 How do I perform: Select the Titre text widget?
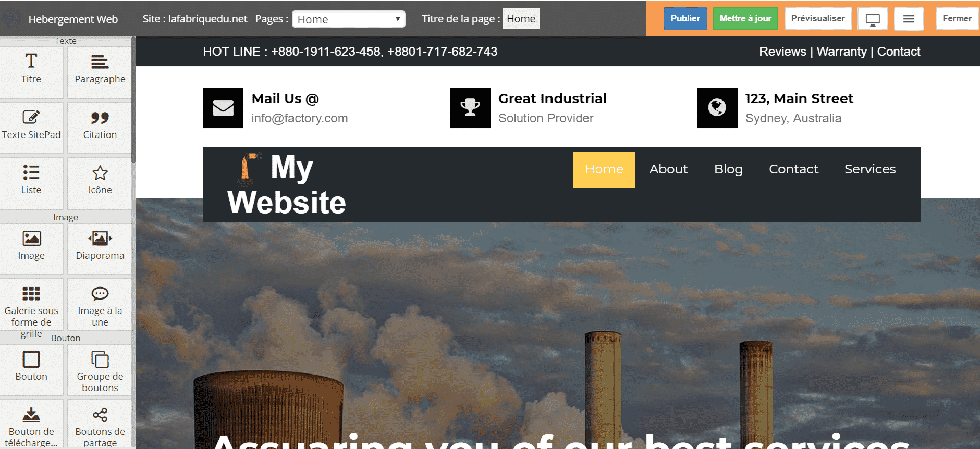pos(31,69)
